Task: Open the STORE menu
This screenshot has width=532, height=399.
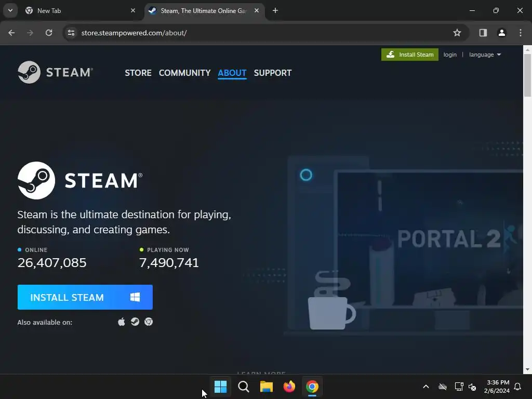Action: [x=138, y=73]
